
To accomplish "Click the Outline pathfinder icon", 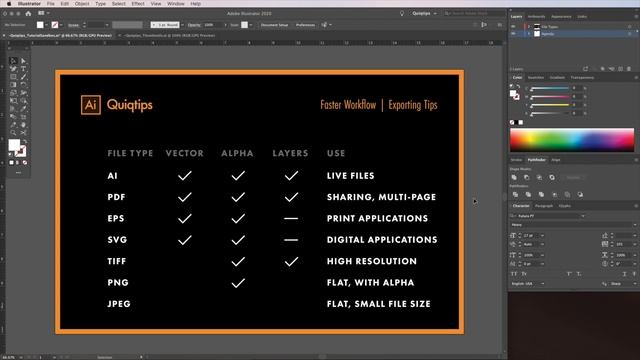I will pos(567,195).
